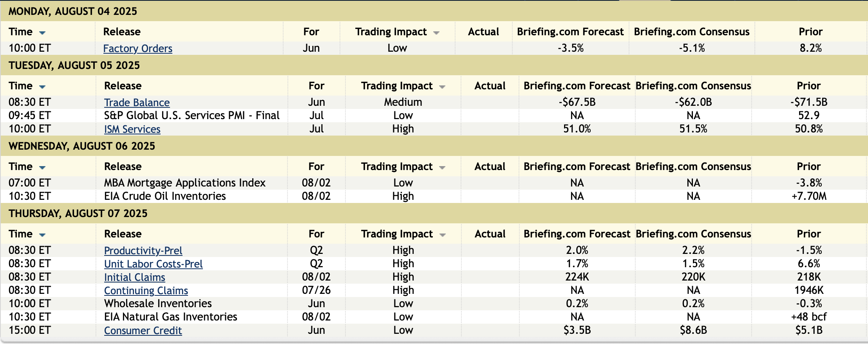This screenshot has height=344, width=868.
Task: Click Wednesday's Trading Impact sort arrow
Action: click(x=442, y=168)
